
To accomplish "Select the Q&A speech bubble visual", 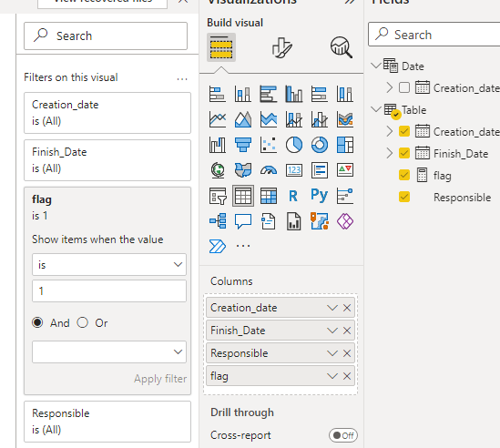I will coord(243,221).
